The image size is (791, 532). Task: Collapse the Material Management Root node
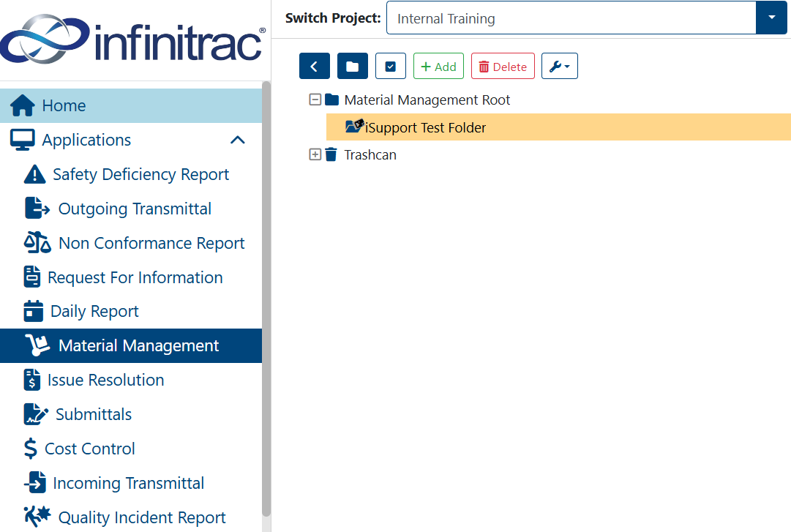[315, 100]
